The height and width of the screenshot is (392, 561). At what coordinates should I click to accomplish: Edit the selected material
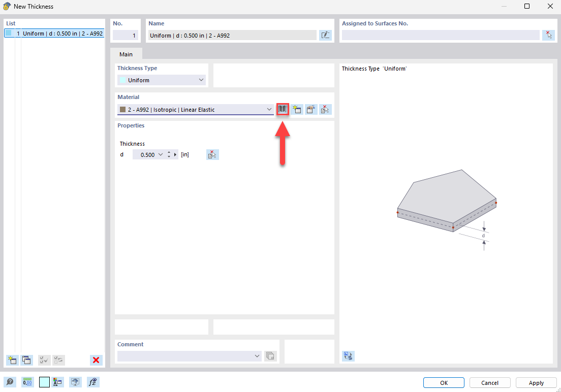(310, 109)
